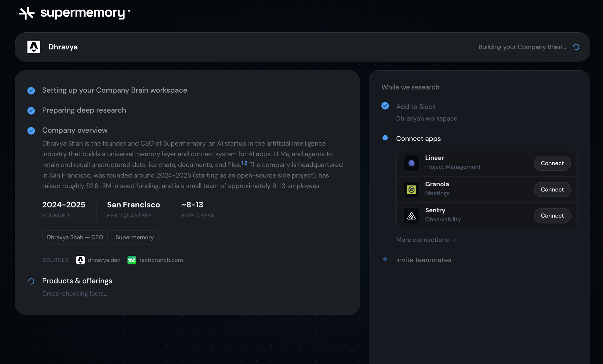Connect the Granola app
Image resolution: width=603 pixels, height=364 pixels.
552,189
